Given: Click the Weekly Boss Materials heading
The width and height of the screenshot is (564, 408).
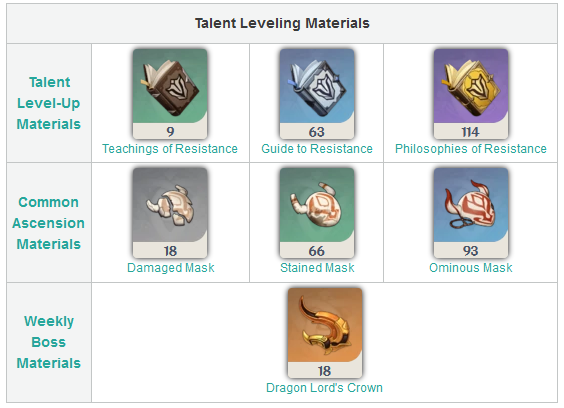Looking at the screenshot, I should [49, 342].
